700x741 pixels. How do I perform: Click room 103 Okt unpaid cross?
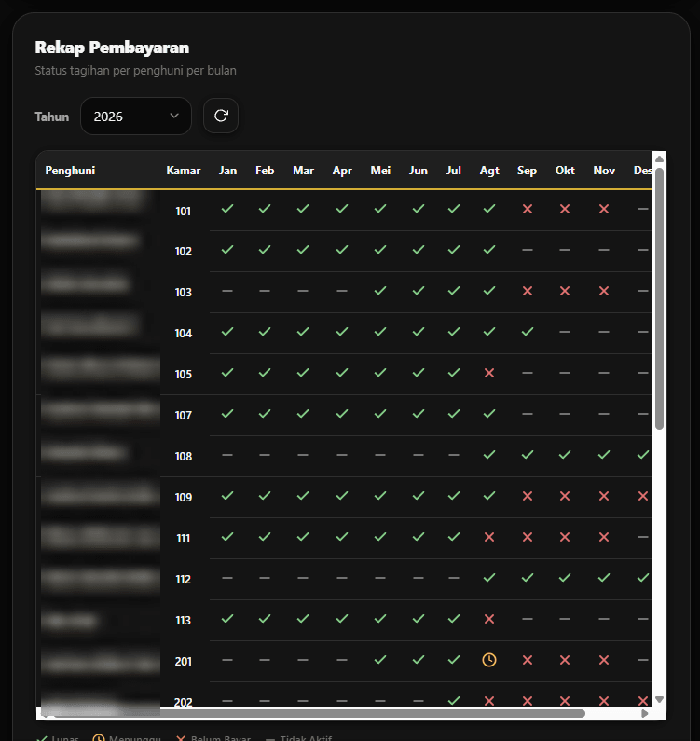tap(565, 291)
